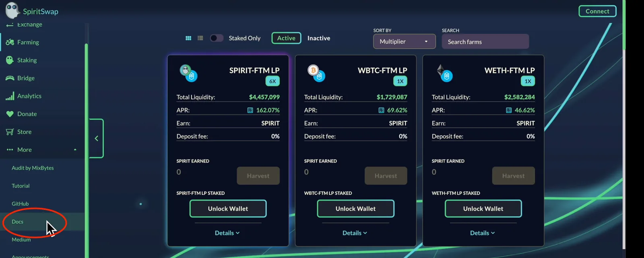
Task: Click the More three-dots icon
Action: pyautogui.click(x=10, y=150)
